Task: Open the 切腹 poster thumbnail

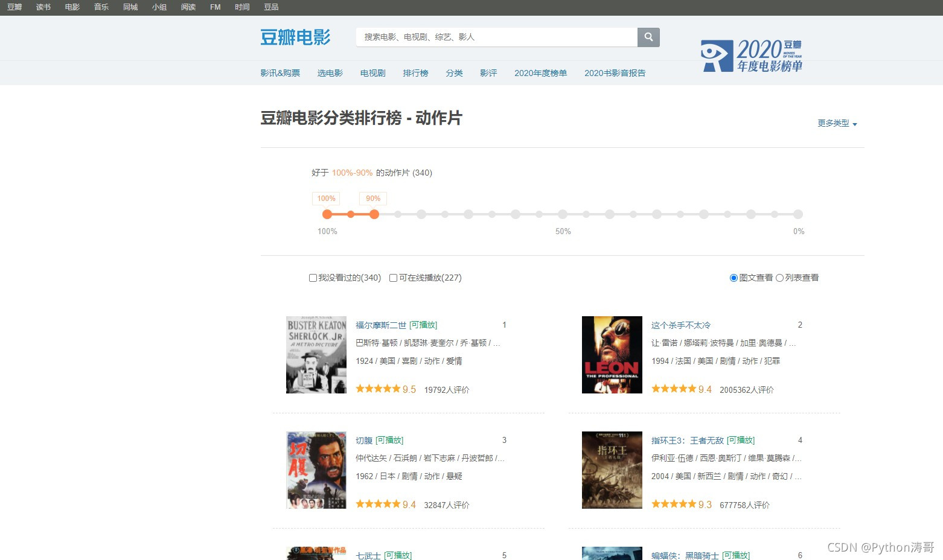Action: (x=316, y=470)
